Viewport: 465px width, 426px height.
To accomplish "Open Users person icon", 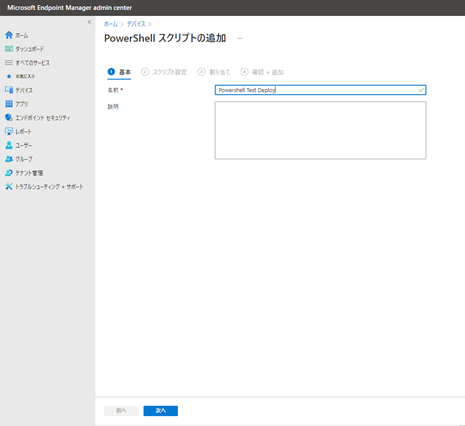I will pyautogui.click(x=9, y=145).
